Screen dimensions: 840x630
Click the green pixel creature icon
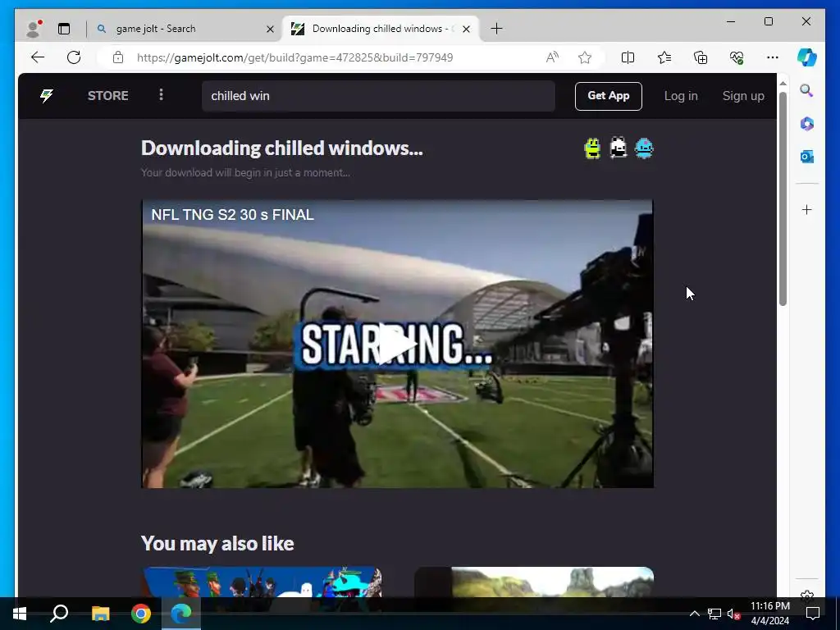pos(592,148)
